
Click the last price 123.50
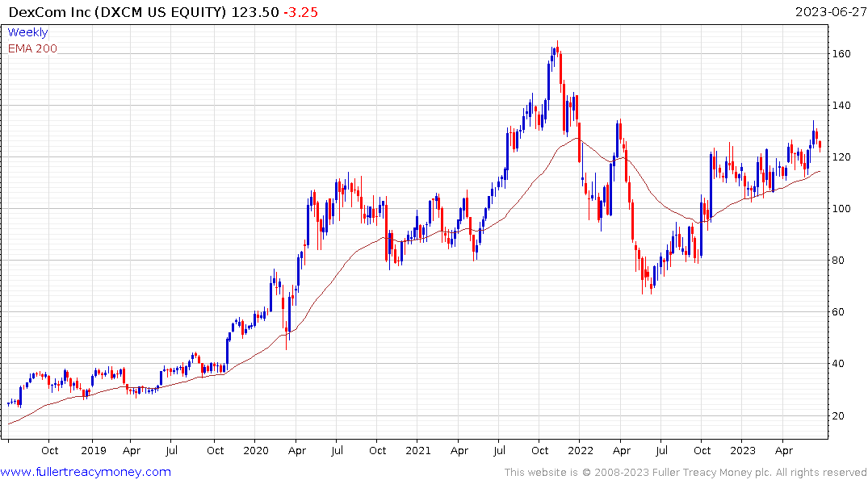click(x=255, y=12)
